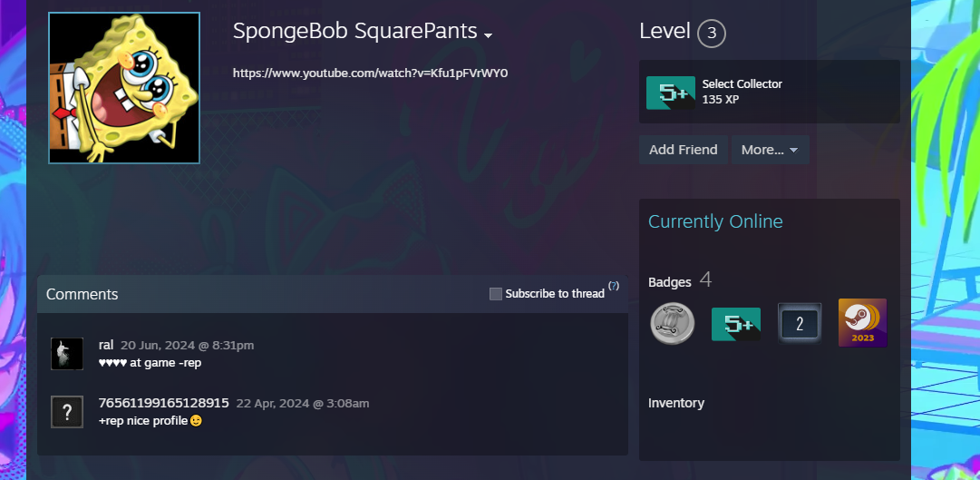Click the Add Friend button
This screenshot has height=480, width=980.
pyautogui.click(x=684, y=151)
